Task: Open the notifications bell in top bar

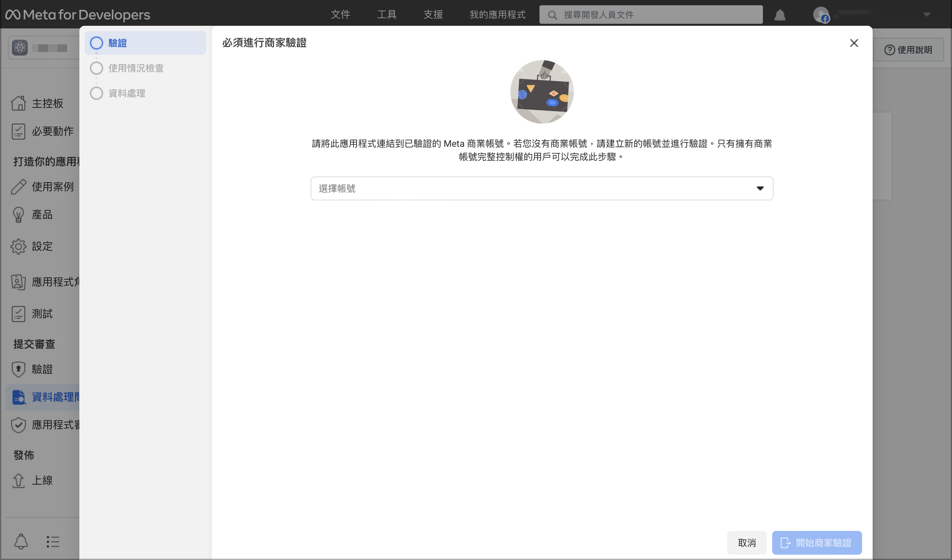Action: tap(780, 15)
